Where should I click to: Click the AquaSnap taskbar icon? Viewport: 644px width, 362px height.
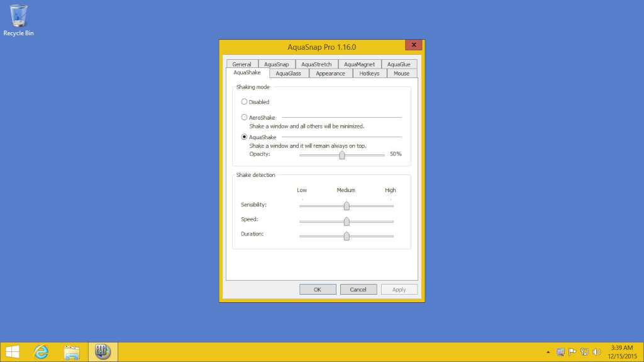pos(103,352)
